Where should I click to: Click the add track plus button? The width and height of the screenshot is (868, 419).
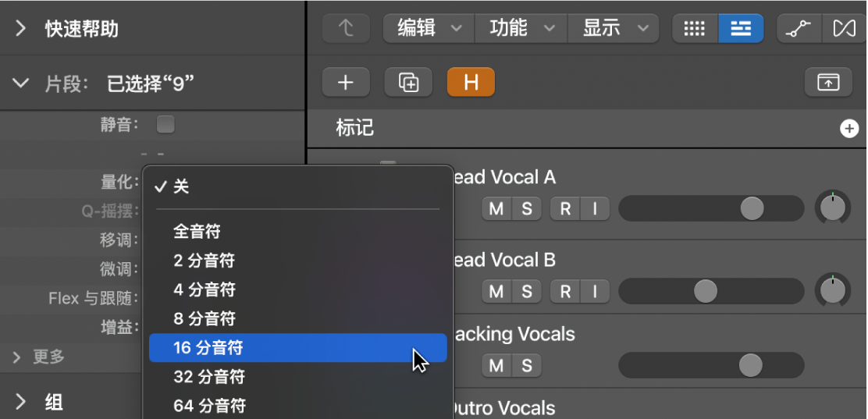[x=346, y=82]
